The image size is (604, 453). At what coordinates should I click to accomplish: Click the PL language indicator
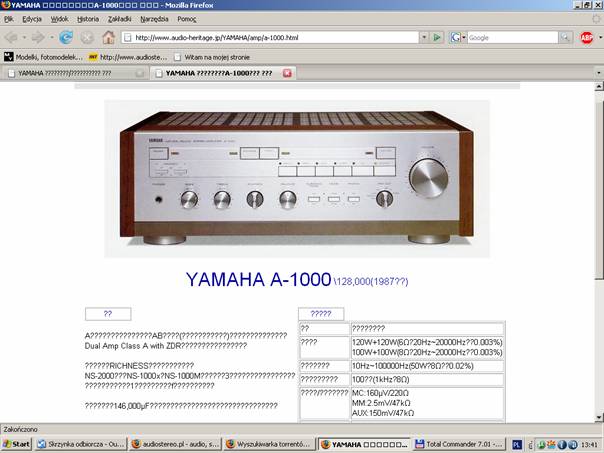[517, 445]
